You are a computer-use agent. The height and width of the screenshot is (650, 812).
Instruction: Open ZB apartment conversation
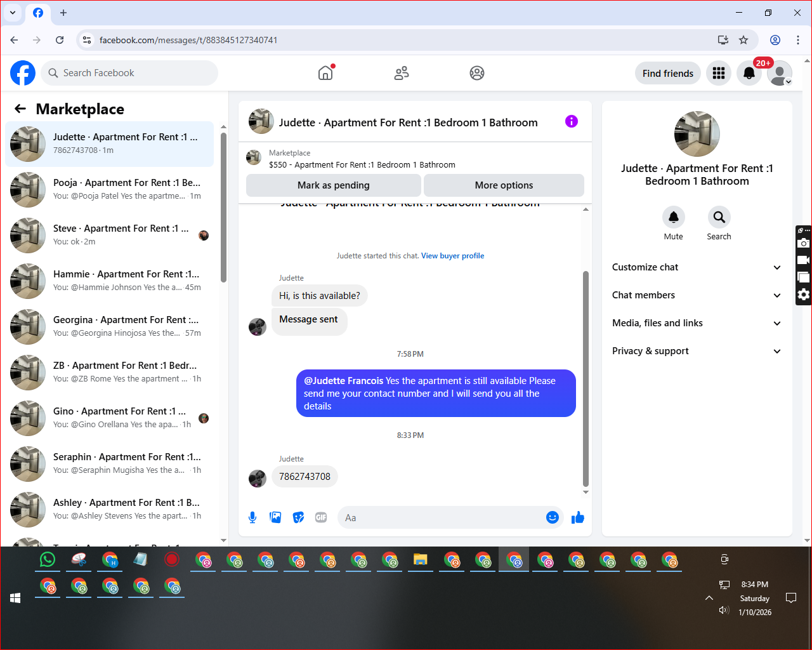(110, 372)
